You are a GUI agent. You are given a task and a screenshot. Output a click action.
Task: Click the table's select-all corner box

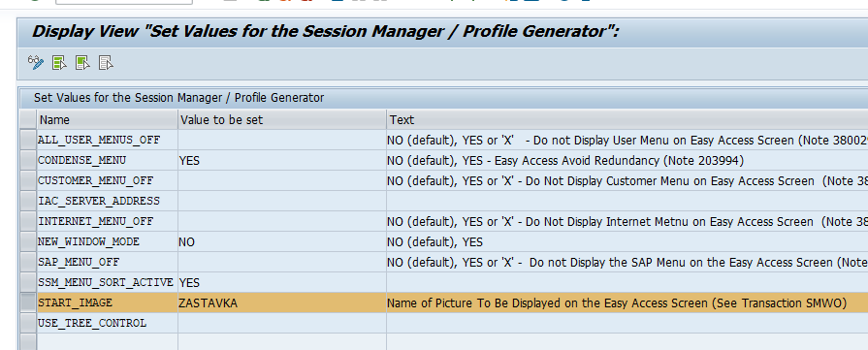click(x=28, y=119)
